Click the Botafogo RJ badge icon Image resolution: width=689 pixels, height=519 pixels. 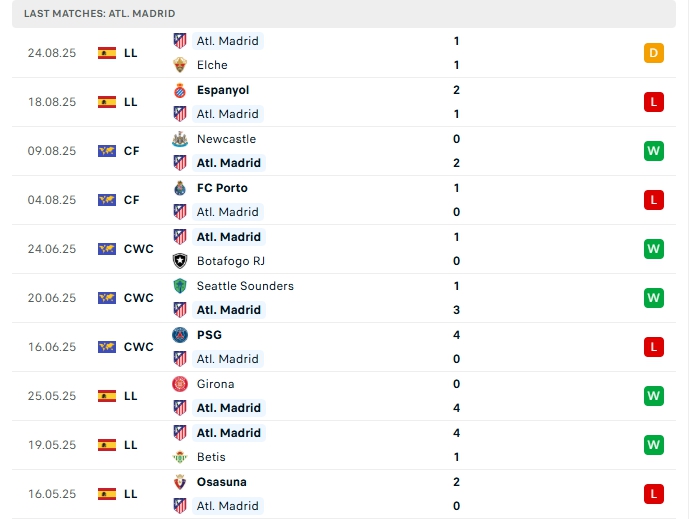[x=180, y=261]
